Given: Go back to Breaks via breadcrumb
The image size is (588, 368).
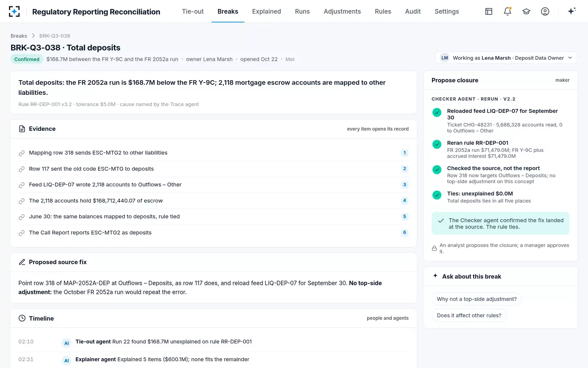Looking at the screenshot, I should (x=19, y=36).
